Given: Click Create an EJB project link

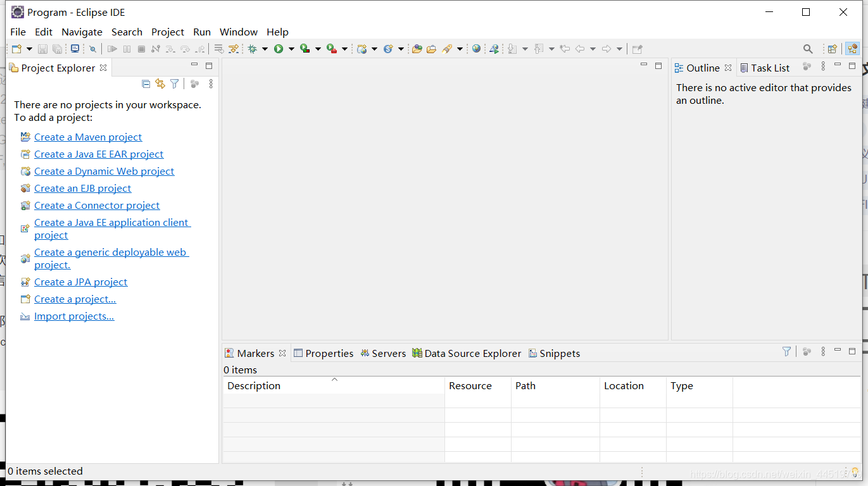Looking at the screenshot, I should (83, 188).
